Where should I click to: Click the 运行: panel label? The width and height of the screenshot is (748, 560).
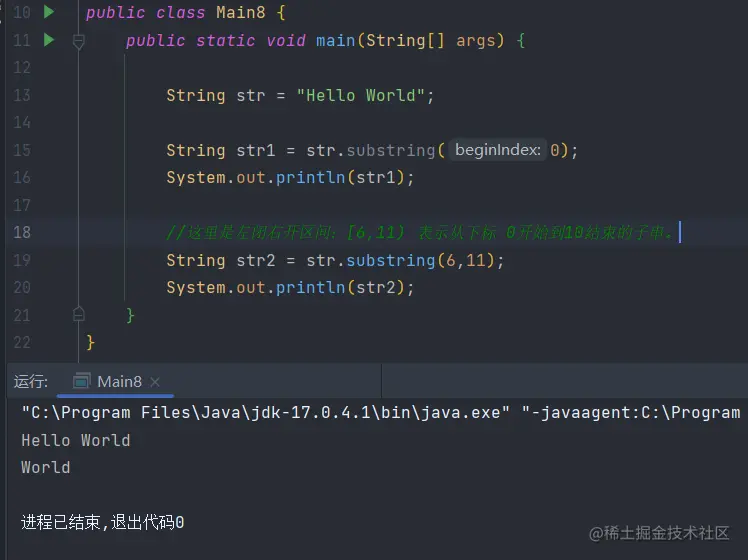31,382
